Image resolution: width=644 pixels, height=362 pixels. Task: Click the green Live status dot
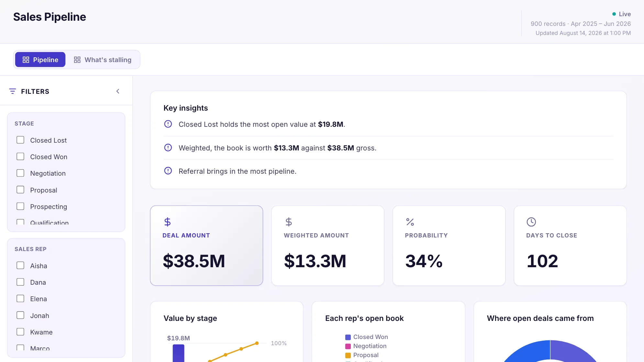tap(614, 14)
